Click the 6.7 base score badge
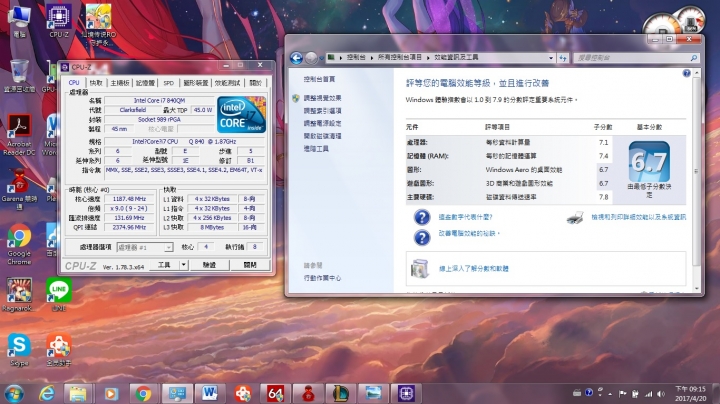Image resolution: width=720 pixels, height=404 pixels. pyautogui.click(x=649, y=162)
